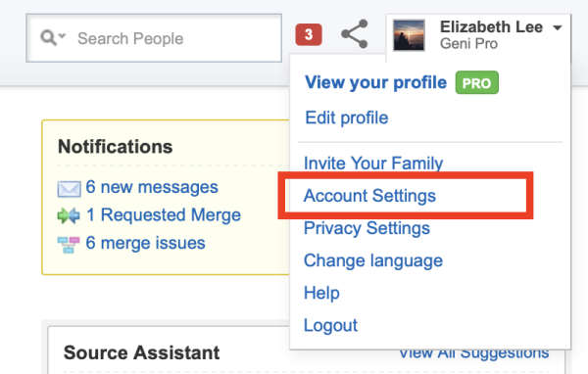Expand the search type dropdown arrow
Image resolution: width=588 pixels, height=374 pixels.
pos(63,36)
